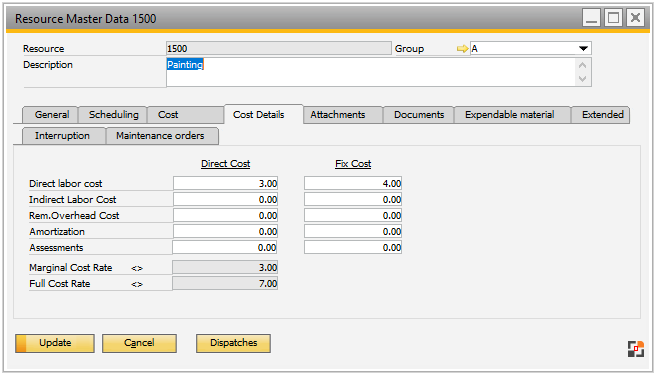Click Assessments fix cost field
659x377 pixels.
pyautogui.click(x=353, y=248)
